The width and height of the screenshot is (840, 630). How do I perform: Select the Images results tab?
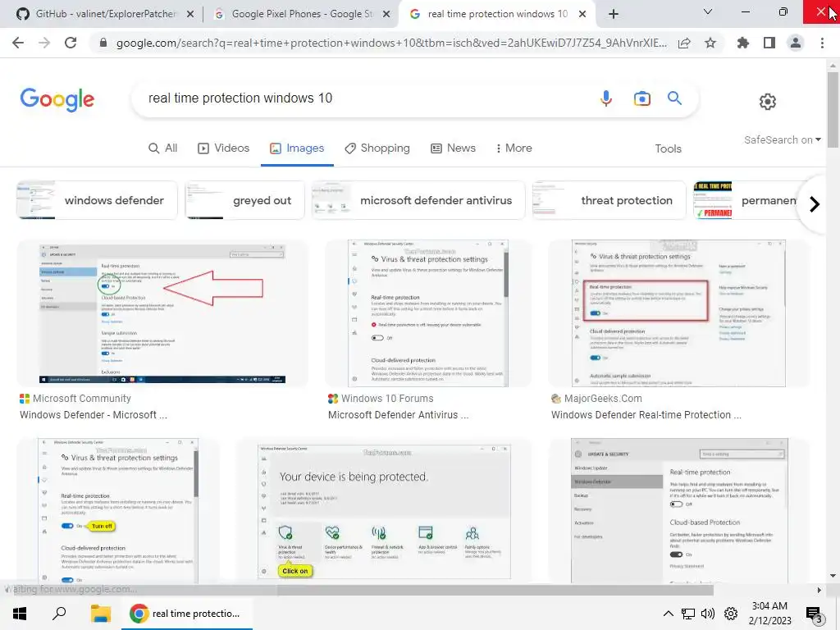(297, 148)
